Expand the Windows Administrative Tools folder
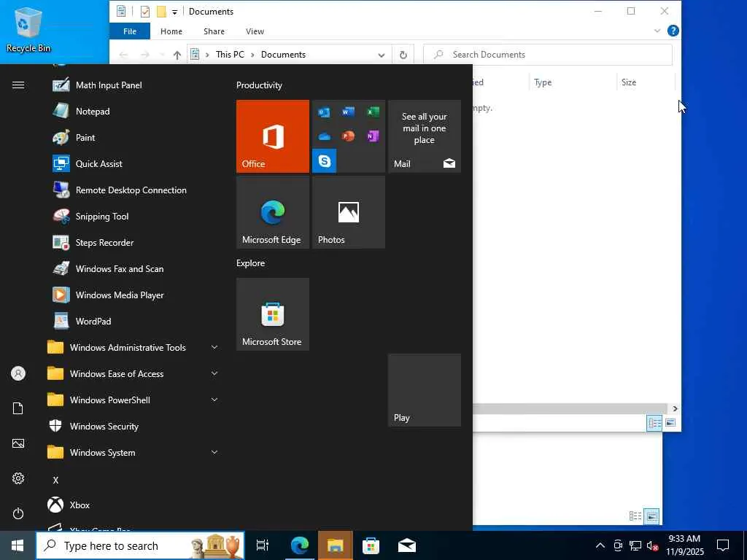Image resolution: width=747 pixels, height=560 pixels. [132, 348]
